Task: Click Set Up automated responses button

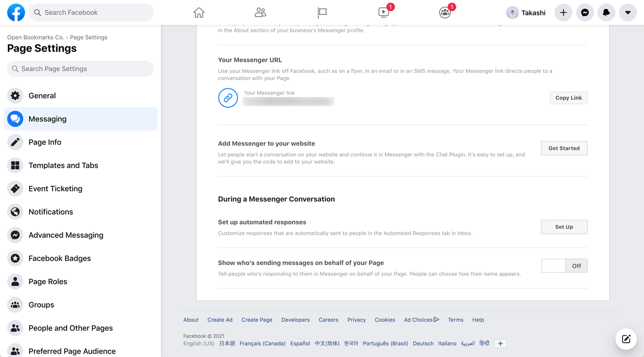Action: pyautogui.click(x=564, y=227)
